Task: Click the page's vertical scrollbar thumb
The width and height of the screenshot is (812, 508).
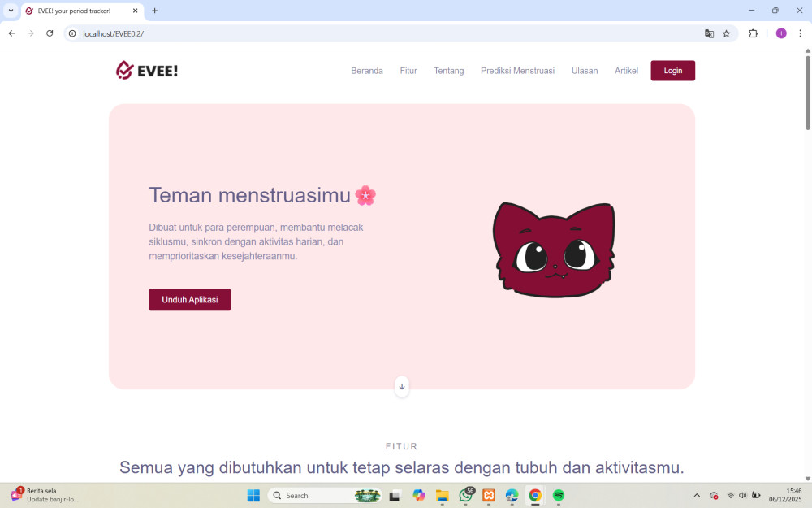Action: click(x=807, y=91)
